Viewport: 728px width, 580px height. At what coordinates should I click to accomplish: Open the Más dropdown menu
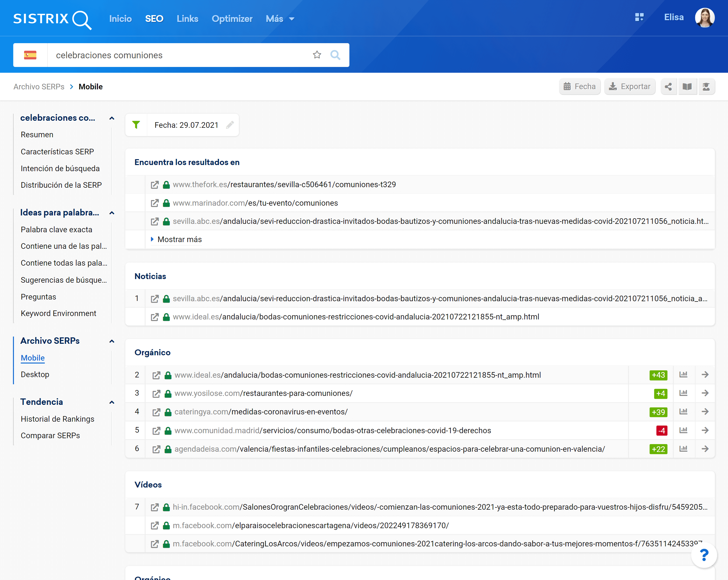pyautogui.click(x=280, y=19)
